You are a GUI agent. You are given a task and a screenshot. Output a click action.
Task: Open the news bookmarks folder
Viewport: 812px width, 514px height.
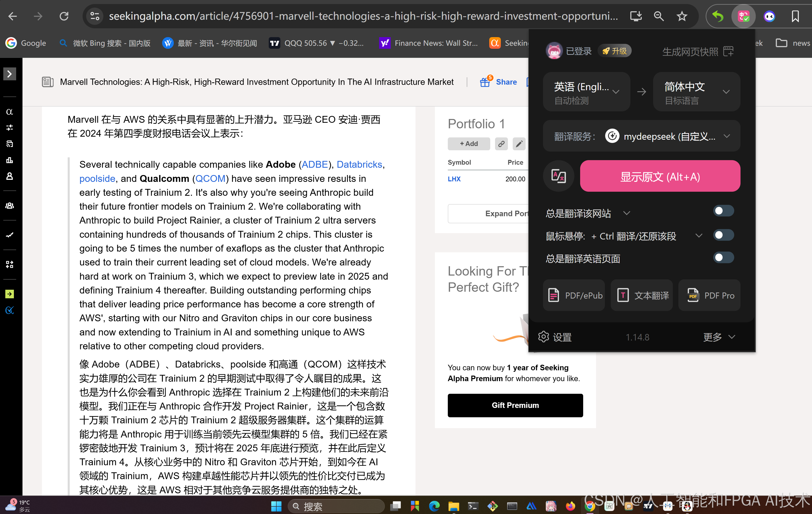(793, 43)
